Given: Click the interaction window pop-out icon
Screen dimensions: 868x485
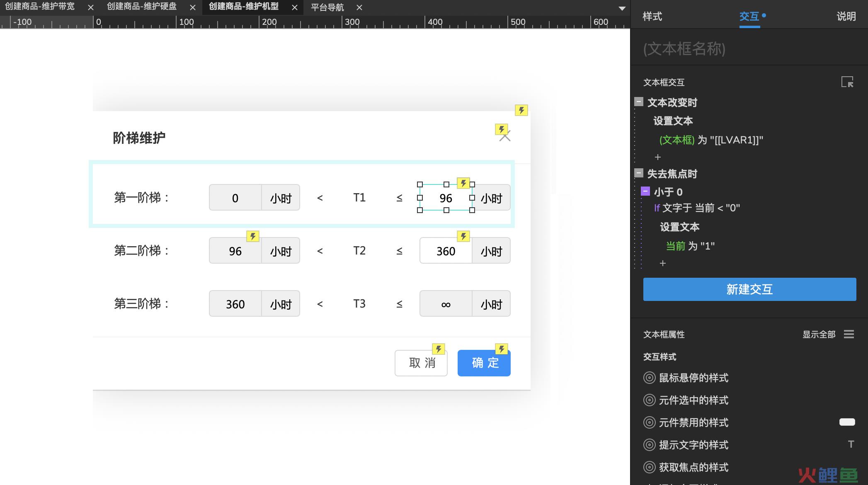Looking at the screenshot, I should pos(847,82).
